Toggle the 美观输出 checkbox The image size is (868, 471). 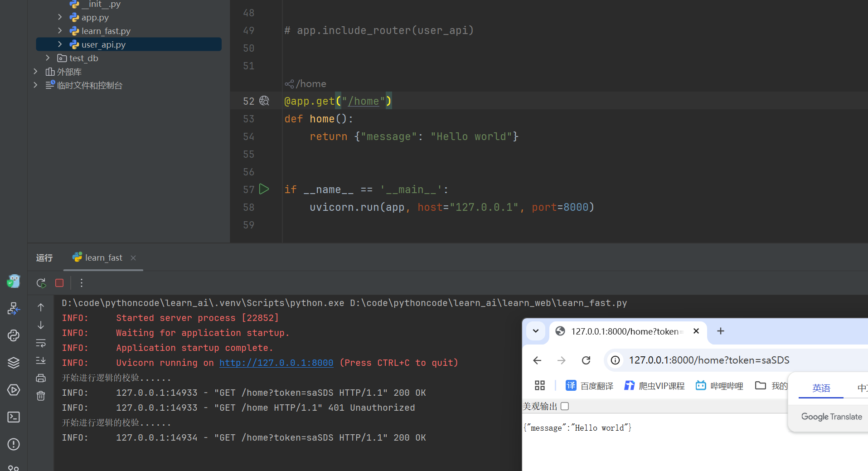(x=565, y=406)
